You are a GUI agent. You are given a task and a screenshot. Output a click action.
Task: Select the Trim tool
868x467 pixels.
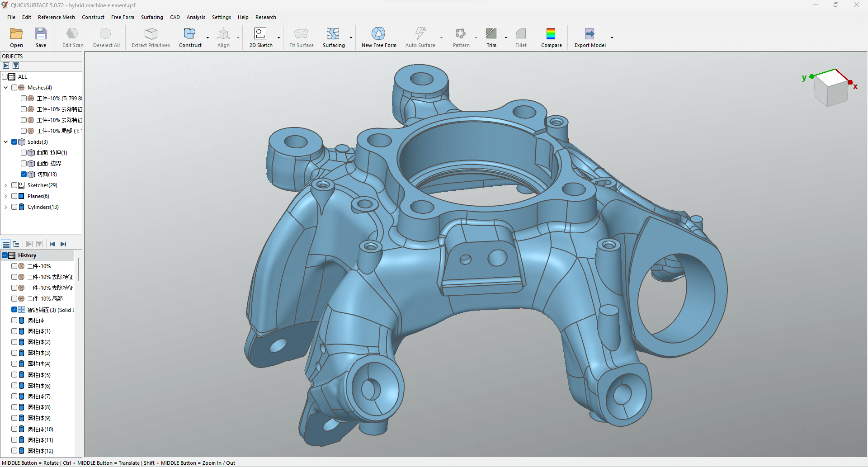[491, 38]
